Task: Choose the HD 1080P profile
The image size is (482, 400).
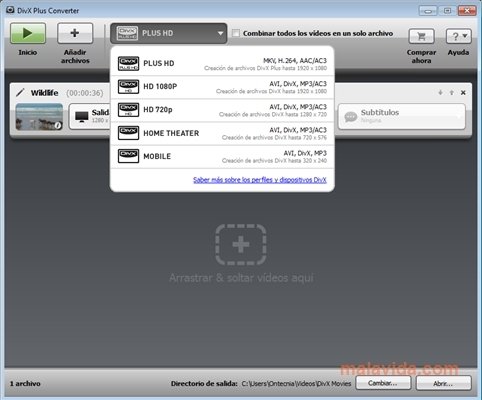Action: (222, 87)
